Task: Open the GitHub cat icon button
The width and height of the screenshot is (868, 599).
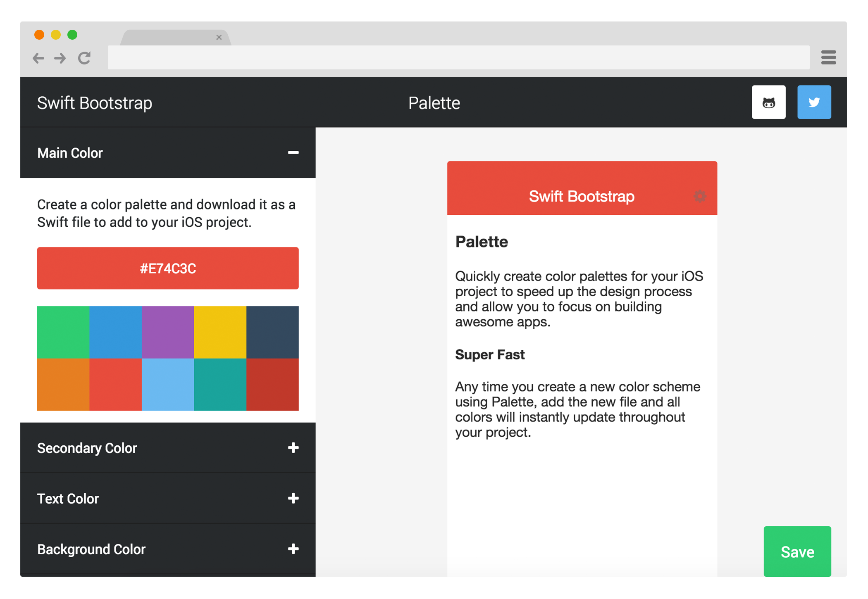Action: pyautogui.click(x=768, y=102)
